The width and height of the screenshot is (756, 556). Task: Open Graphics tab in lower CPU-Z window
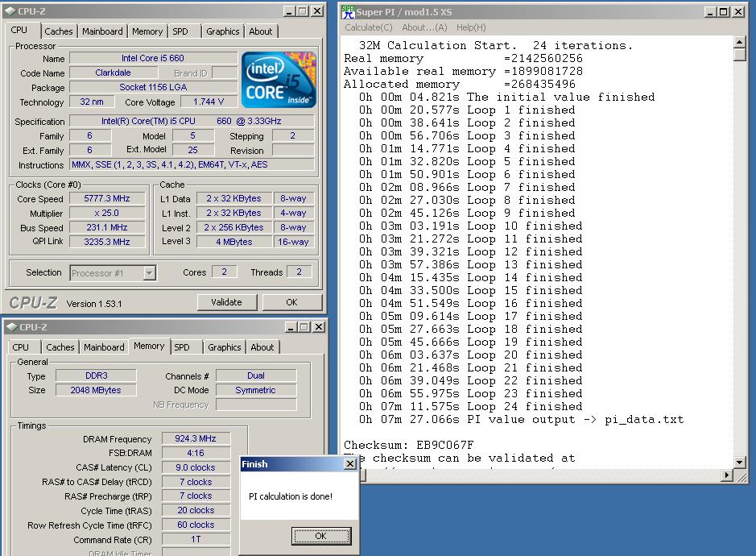click(224, 347)
